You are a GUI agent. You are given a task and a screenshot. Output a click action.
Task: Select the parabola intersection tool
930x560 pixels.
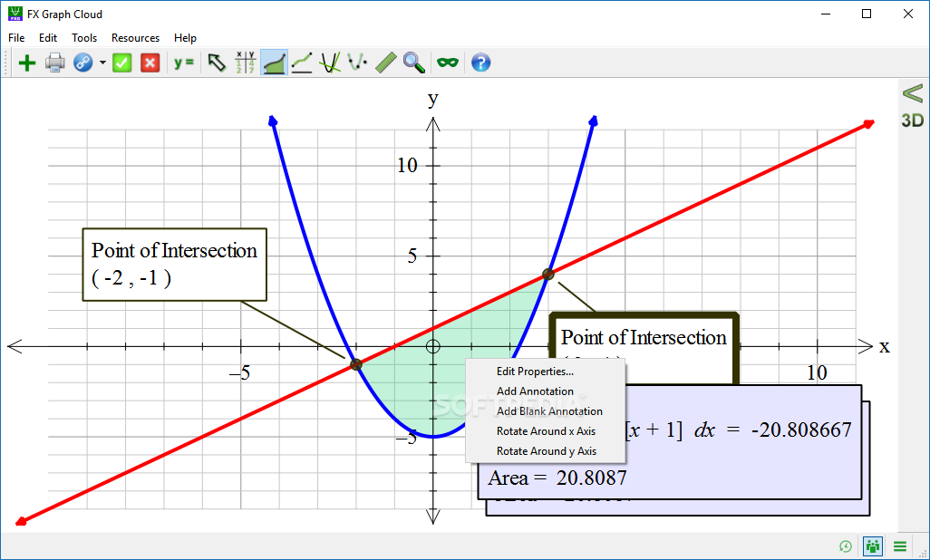click(330, 63)
